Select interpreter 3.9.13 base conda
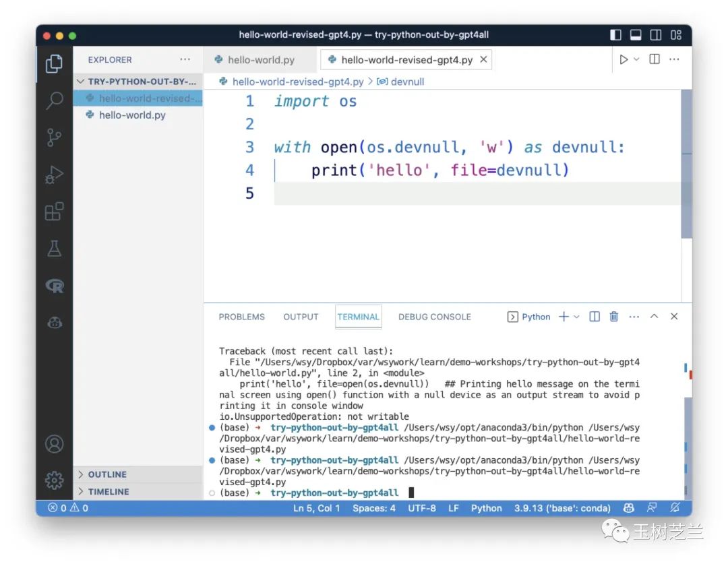 tap(562, 508)
